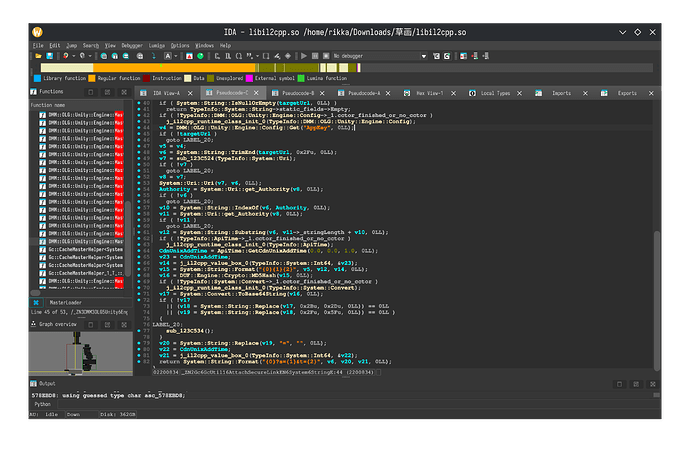
Task: Close the Pseudocode-C tab
Action: (x=256, y=93)
